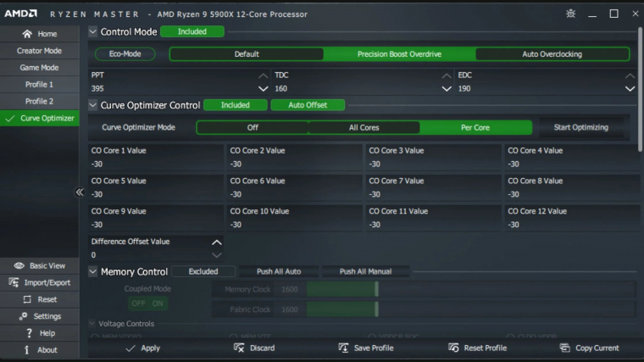
Task: Click the Settings gears icon
Action: (x=23, y=316)
